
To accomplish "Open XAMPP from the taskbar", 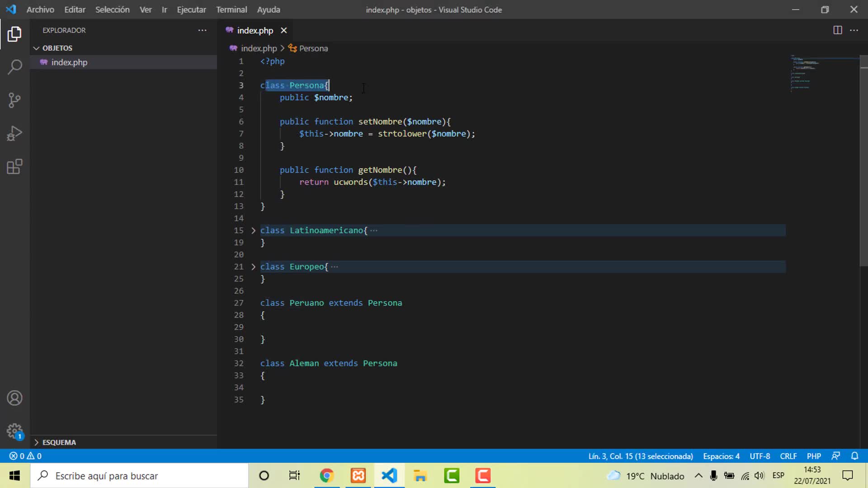I will (358, 476).
